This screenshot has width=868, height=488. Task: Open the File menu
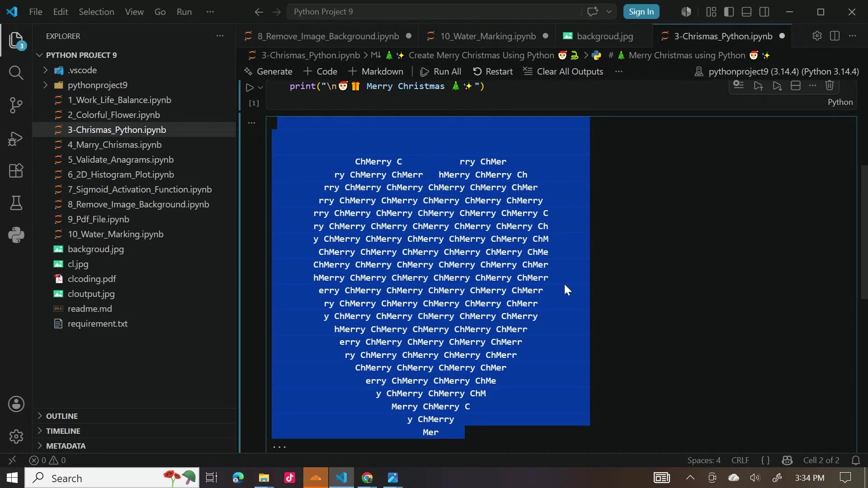36,12
